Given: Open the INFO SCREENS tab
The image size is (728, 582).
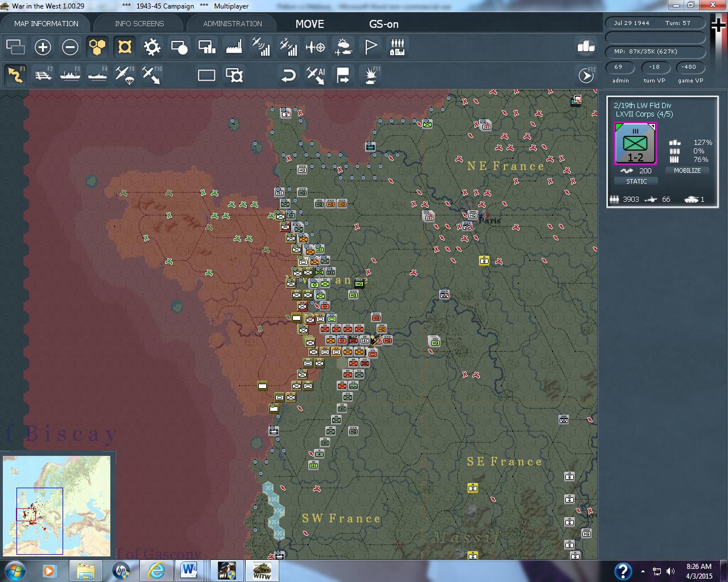Looking at the screenshot, I should coord(139,23).
